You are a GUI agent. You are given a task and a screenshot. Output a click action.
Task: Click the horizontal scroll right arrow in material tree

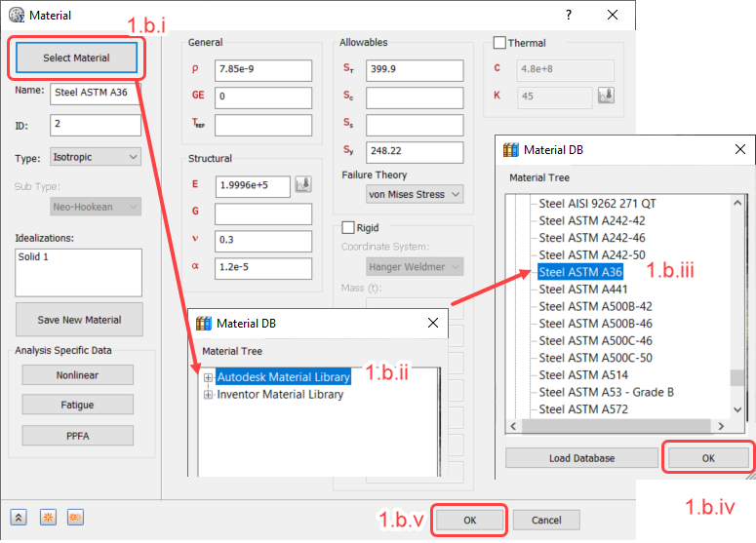pyautogui.click(x=721, y=426)
